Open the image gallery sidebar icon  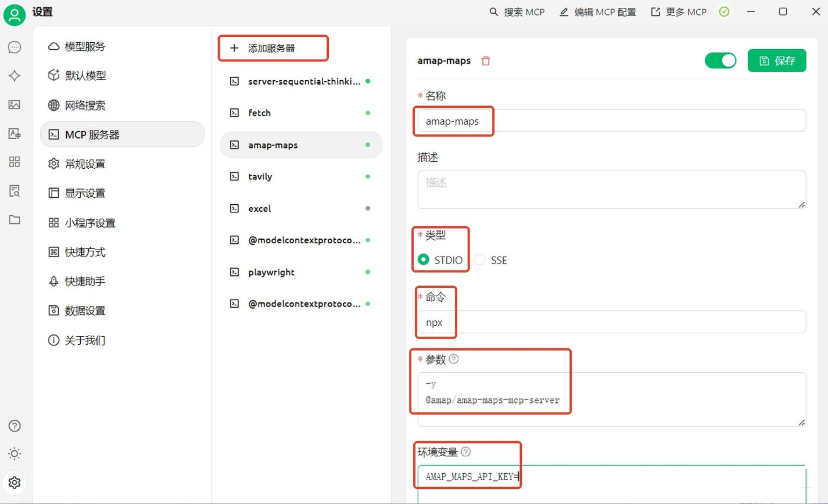tap(14, 104)
